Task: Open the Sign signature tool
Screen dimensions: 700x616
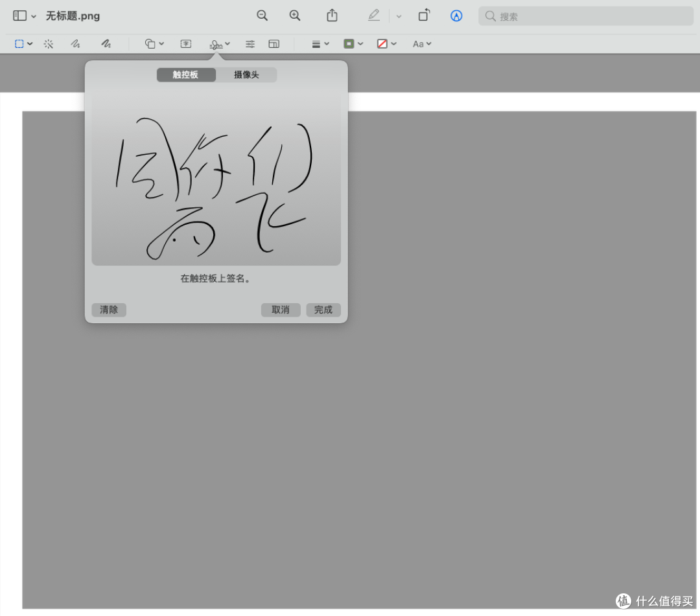Action: click(216, 44)
